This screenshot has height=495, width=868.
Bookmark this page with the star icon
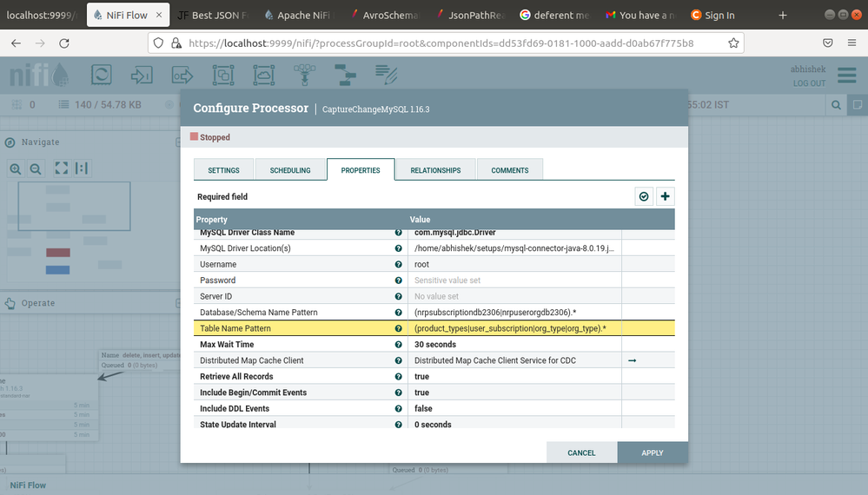pos(733,43)
